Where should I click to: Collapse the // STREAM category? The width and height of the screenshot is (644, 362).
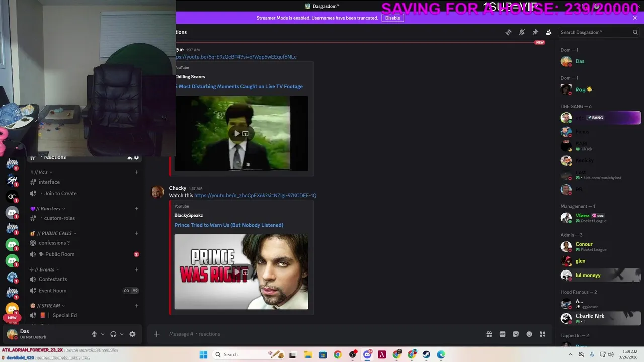coord(47,306)
